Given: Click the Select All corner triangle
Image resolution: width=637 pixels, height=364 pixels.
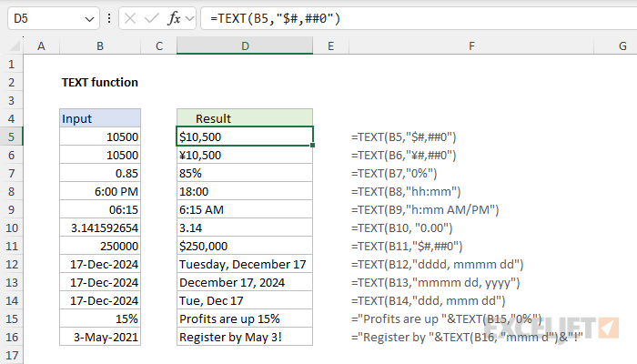Looking at the screenshot, I should 15,45.
